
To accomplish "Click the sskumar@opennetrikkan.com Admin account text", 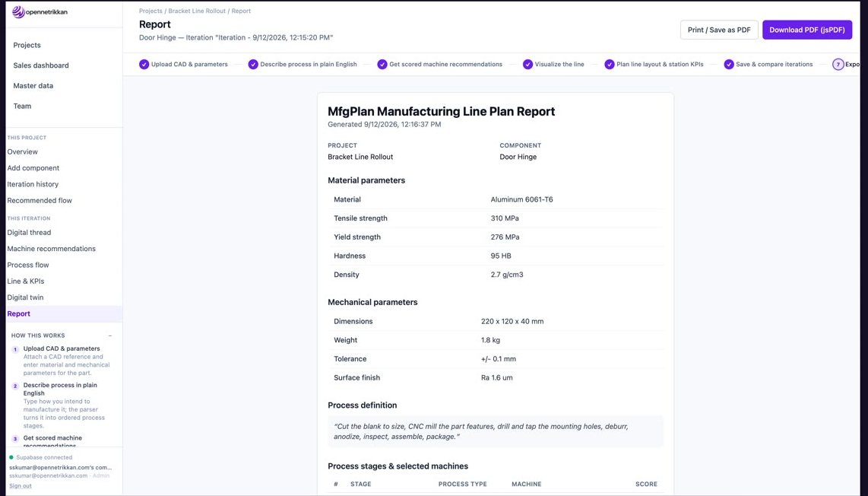I will (x=59, y=476).
